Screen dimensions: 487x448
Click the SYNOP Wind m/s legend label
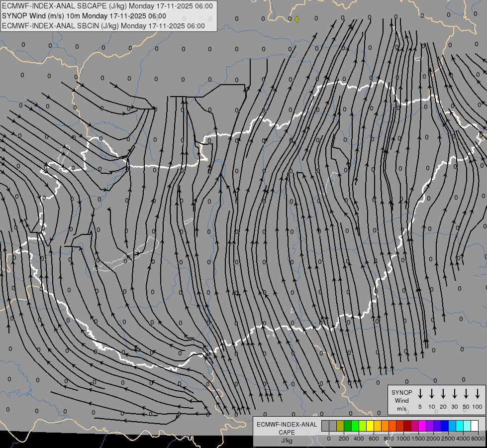401,400
